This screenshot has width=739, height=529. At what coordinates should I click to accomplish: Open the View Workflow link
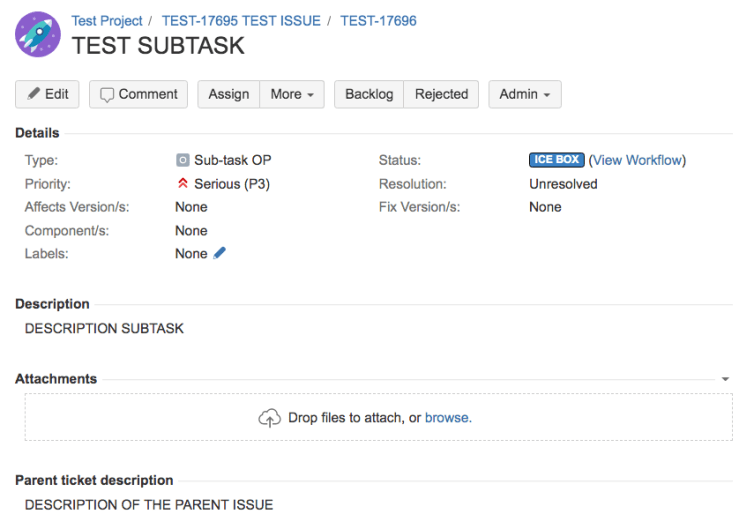[637, 160]
